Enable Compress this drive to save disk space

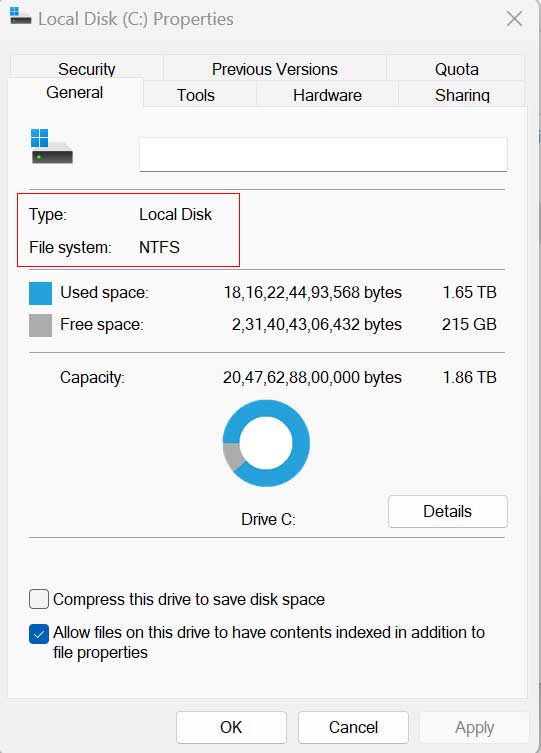click(x=39, y=599)
